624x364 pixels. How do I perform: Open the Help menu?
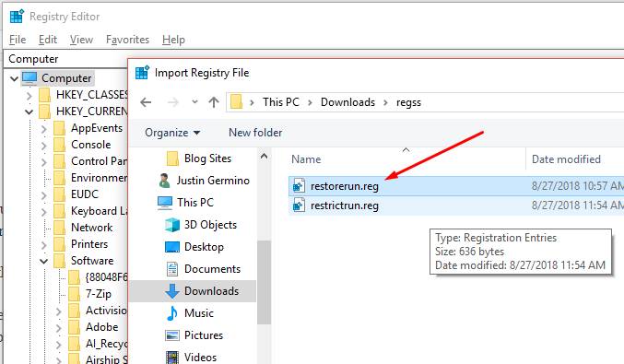(x=173, y=40)
